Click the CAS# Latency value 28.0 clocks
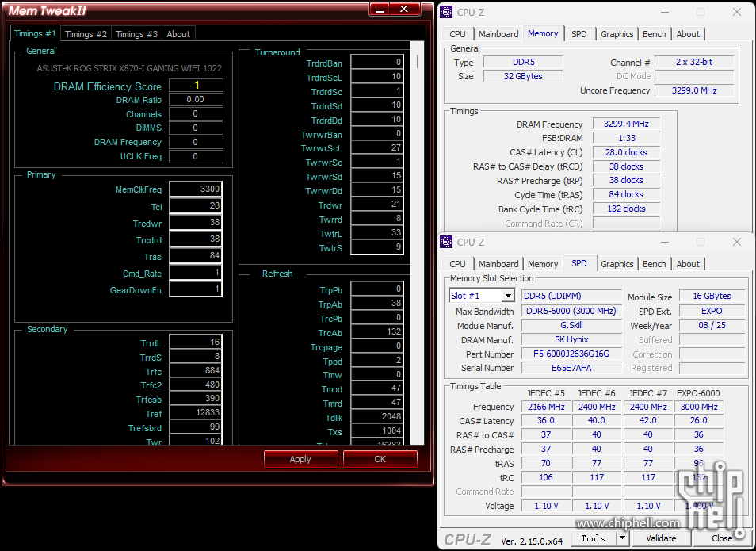Viewport: 756px width, 551px height. (x=626, y=152)
